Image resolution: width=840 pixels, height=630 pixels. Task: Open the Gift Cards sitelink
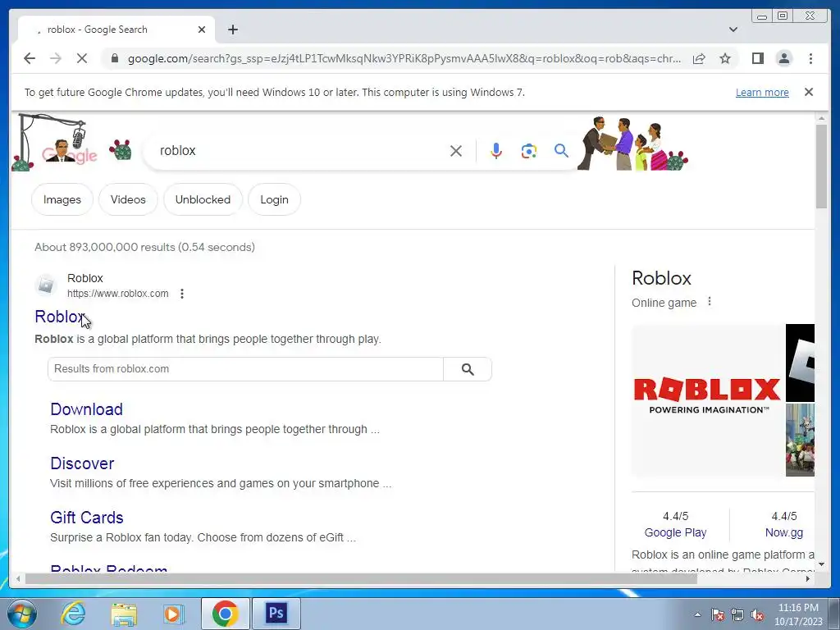87,518
